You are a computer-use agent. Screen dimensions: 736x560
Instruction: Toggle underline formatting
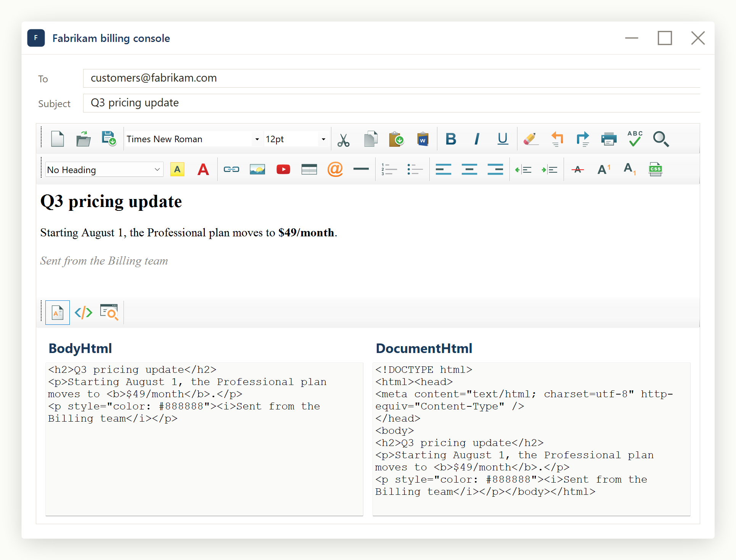(503, 139)
